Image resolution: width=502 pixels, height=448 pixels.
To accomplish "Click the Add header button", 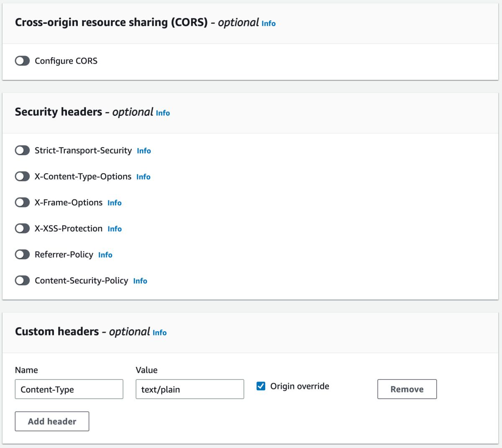I will click(x=52, y=421).
